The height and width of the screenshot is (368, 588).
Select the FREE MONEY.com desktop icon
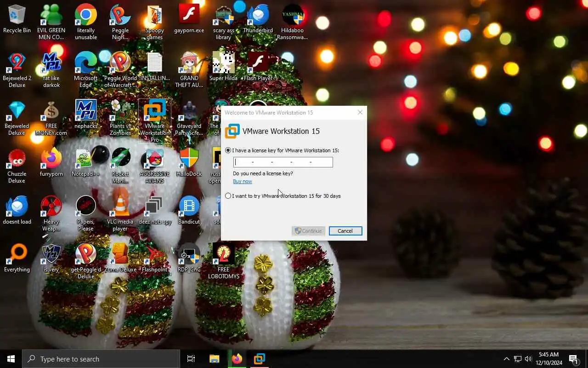coord(51,118)
